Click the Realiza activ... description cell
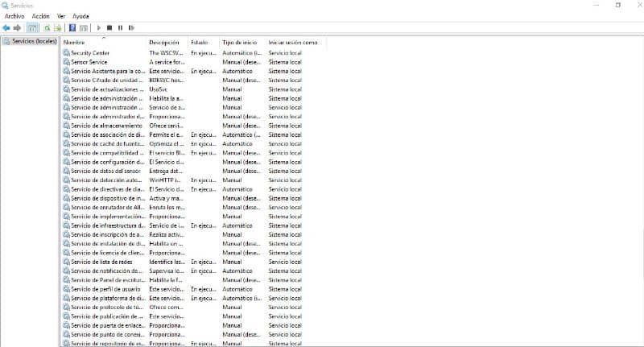Viewport: 644px width, 347px height. (167, 234)
